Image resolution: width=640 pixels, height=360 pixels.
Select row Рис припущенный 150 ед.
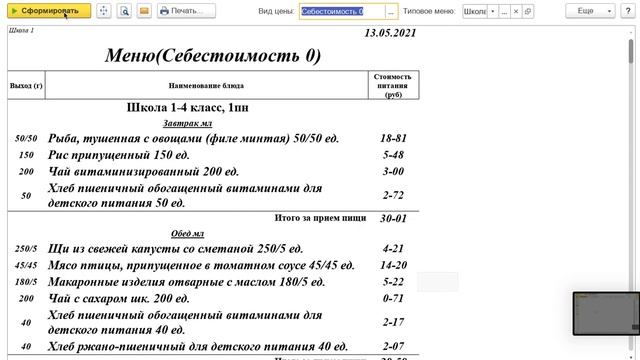pos(213,155)
